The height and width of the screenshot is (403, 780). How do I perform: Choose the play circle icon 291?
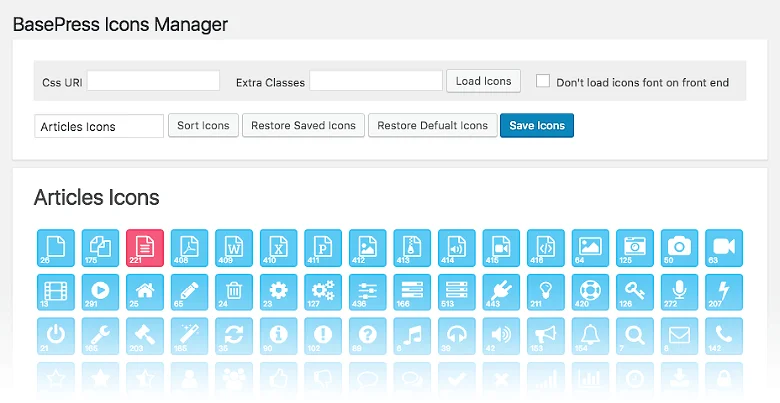coord(100,292)
